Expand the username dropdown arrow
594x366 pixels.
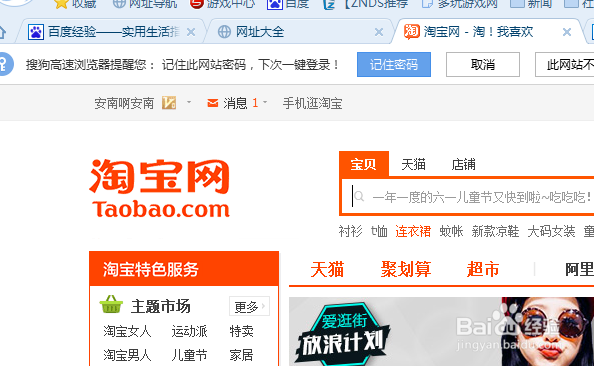(189, 102)
